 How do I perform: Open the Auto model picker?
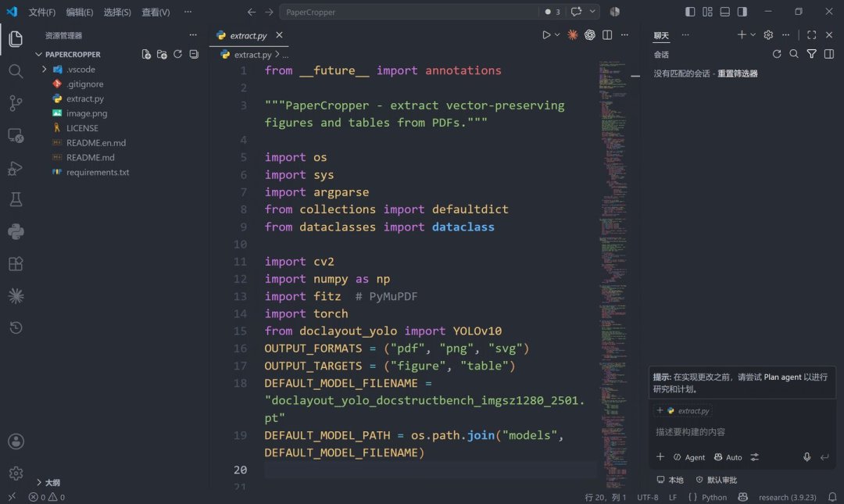point(728,457)
